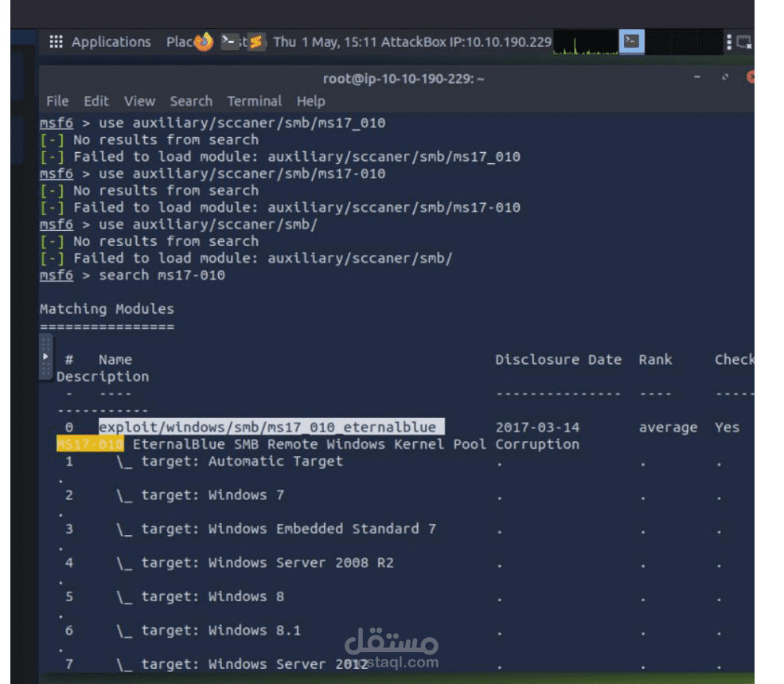This screenshot has width=784, height=684.
Task: Launch Sublime Text from the top panel
Action: (255, 42)
